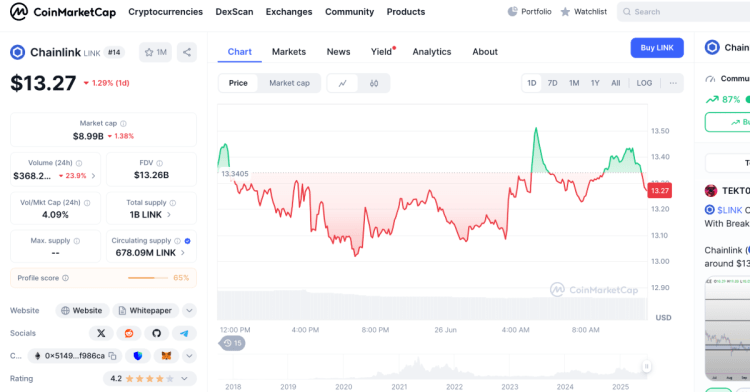Image resolution: width=750 pixels, height=392 pixels.
Task: Share Chainlink using the share icon
Action: pos(187,52)
